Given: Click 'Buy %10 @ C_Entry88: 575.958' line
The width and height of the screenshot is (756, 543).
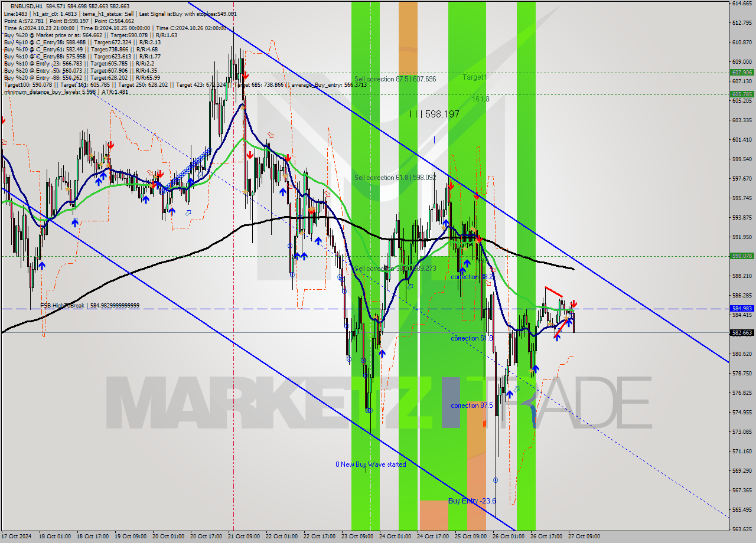Looking at the screenshot, I should [x=82, y=56].
